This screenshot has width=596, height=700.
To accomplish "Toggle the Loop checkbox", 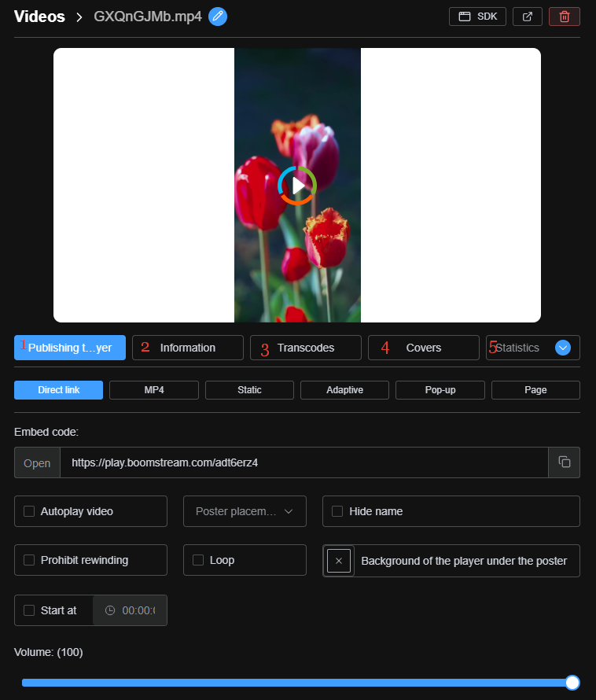I will [198, 560].
